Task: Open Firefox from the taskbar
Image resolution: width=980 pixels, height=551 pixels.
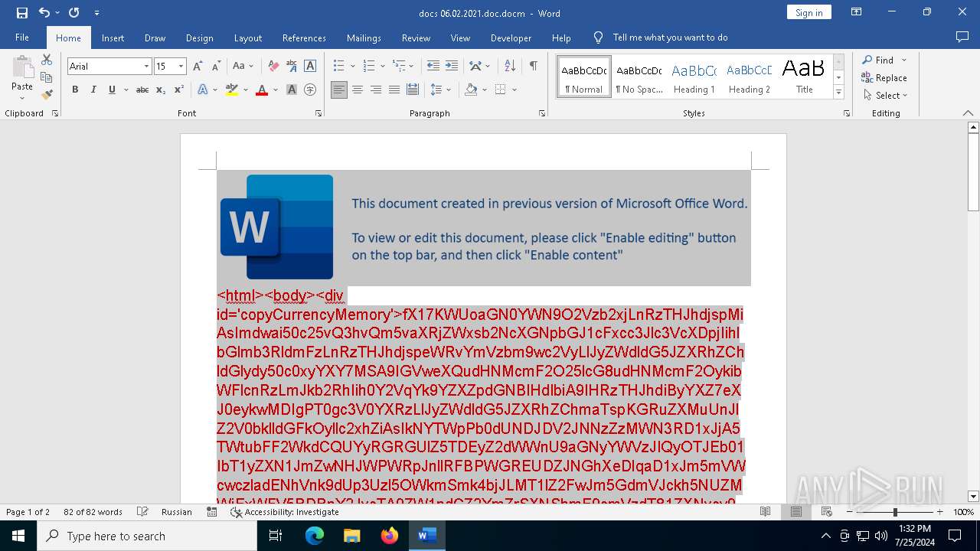Action: (x=390, y=536)
